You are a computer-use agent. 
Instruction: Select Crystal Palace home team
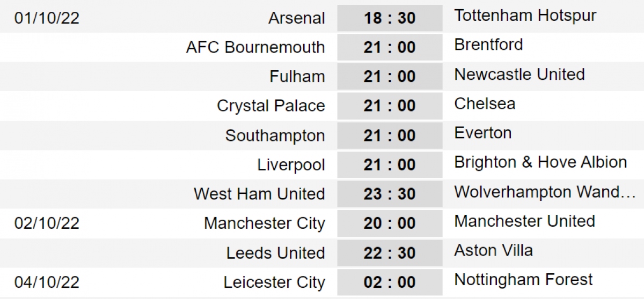pos(271,106)
